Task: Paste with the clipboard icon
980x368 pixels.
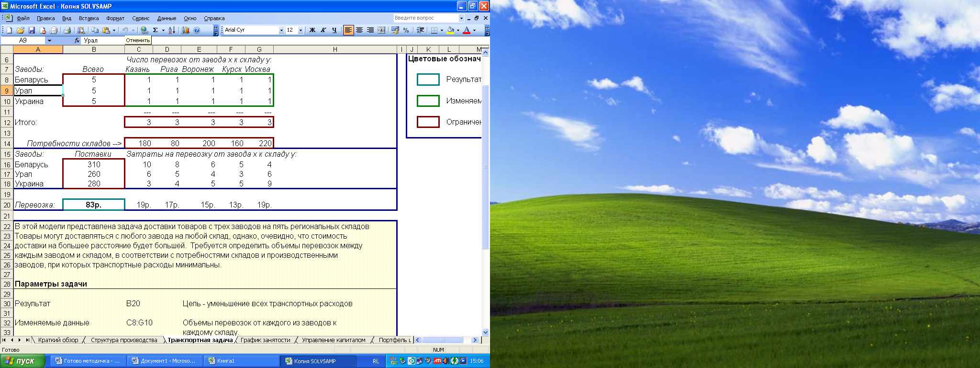Action: pos(106,30)
